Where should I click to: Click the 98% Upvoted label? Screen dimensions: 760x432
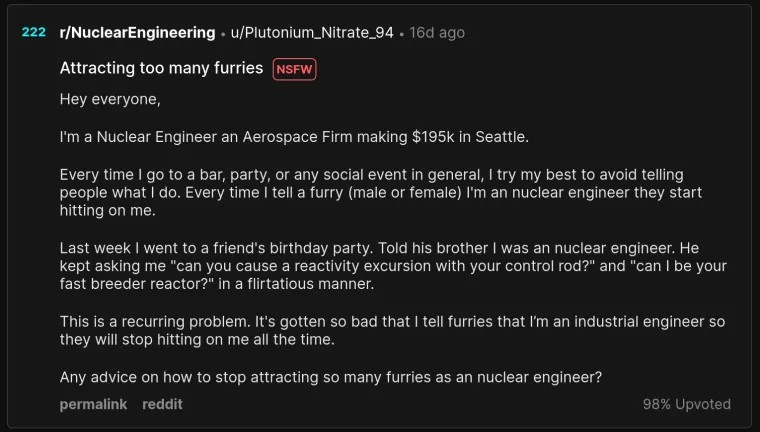[x=686, y=404]
